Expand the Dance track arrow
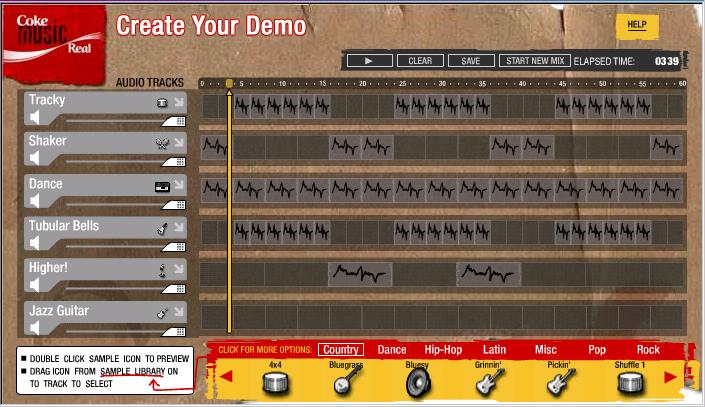Screen dimensions: 705x407 pos(179,185)
